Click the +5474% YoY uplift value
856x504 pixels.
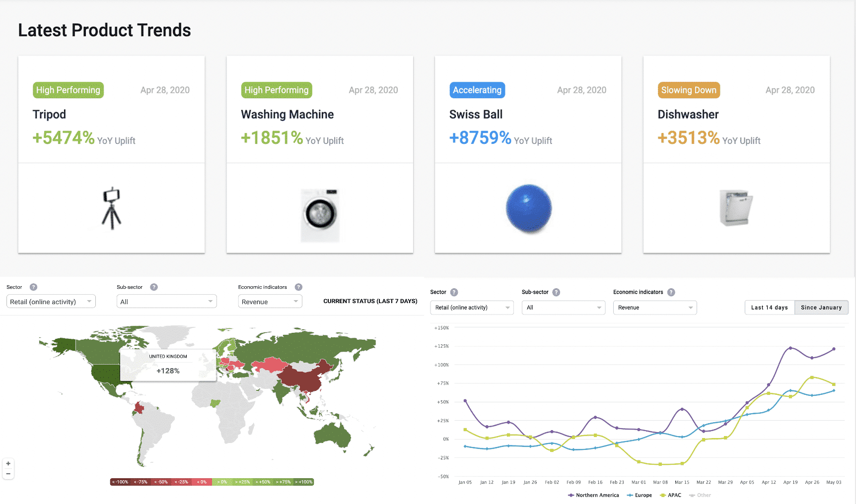(x=64, y=138)
